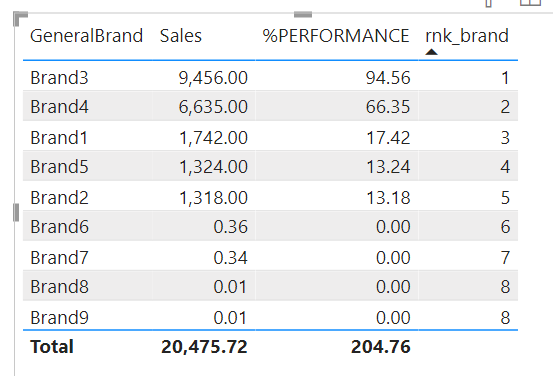The width and height of the screenshot is (553, 376).
Task: Click the Total performance value 204.76
Action: click(381, 347)
